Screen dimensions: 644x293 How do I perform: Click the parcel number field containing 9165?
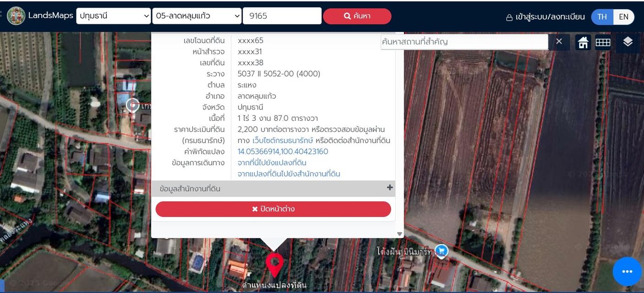tap(282, 16)
